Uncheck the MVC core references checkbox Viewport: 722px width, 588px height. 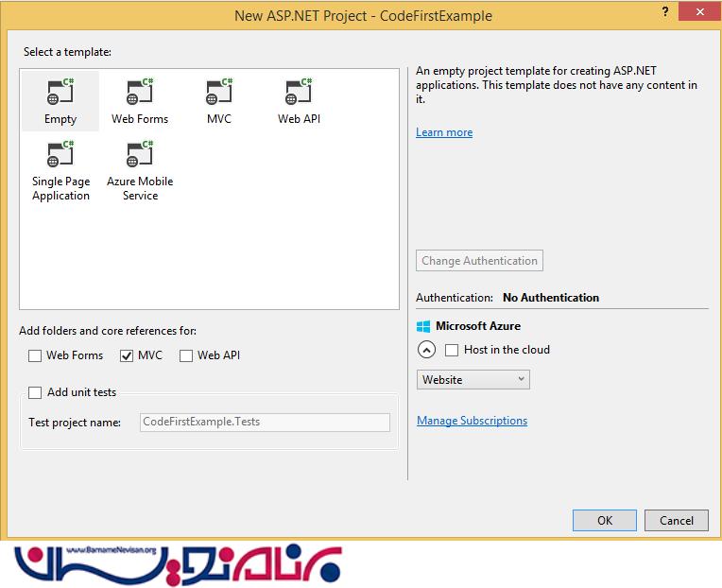(127, 355)
